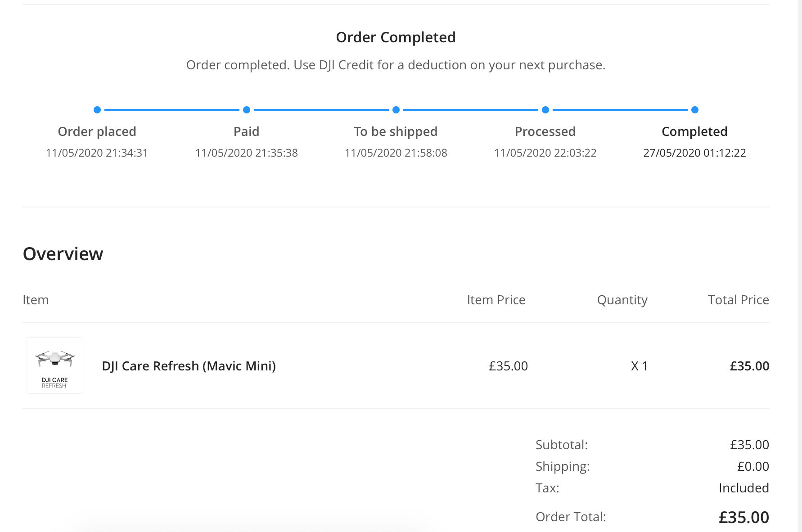The width and height of the screenshot is (802, 532).
Task: Click the Item Price column header
Action: coord(496,300)
